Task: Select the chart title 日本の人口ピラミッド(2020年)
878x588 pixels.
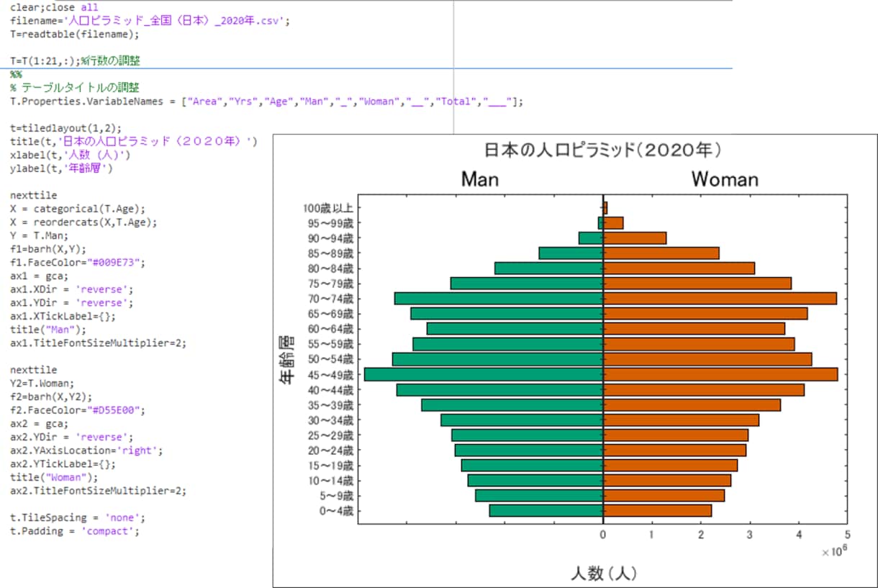Action: (602, 150)
